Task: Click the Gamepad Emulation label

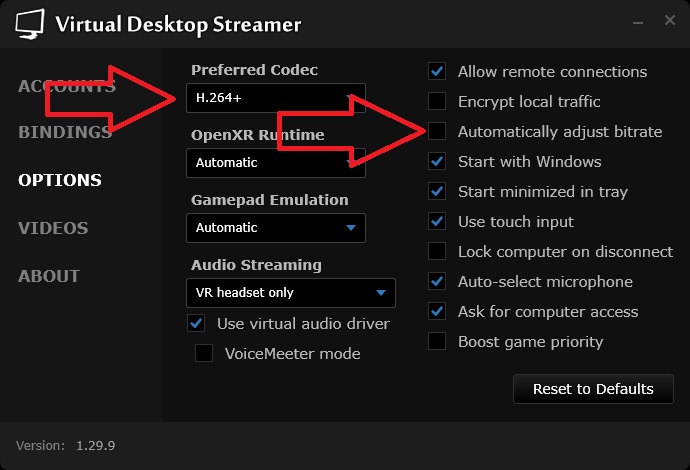Action: coord(270,200)
